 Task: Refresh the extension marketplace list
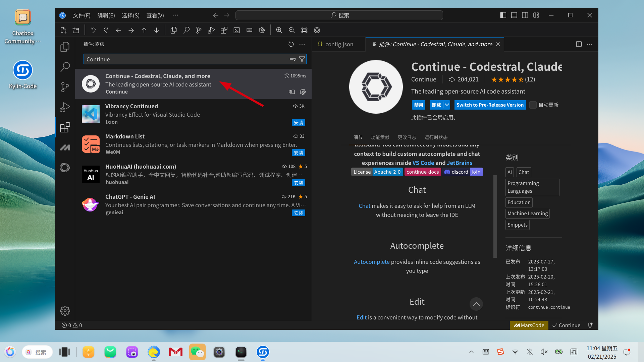[x=291, y=44]
